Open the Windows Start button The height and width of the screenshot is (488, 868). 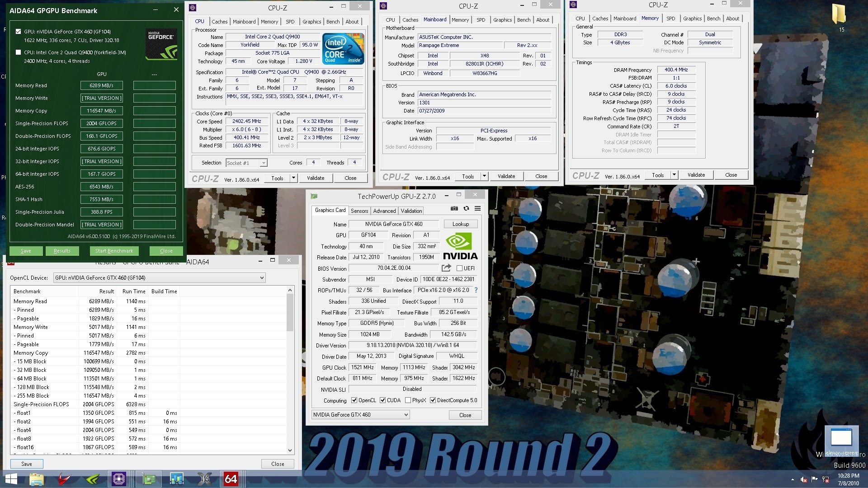coord(11,479)
